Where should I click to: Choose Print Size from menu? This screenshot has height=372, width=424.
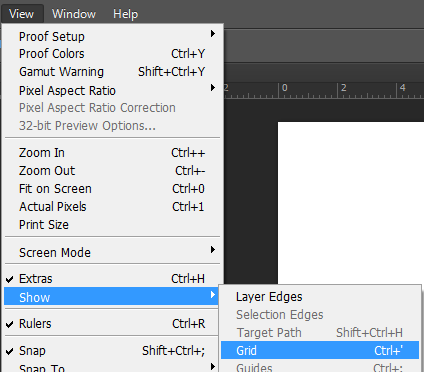point(112,225)
